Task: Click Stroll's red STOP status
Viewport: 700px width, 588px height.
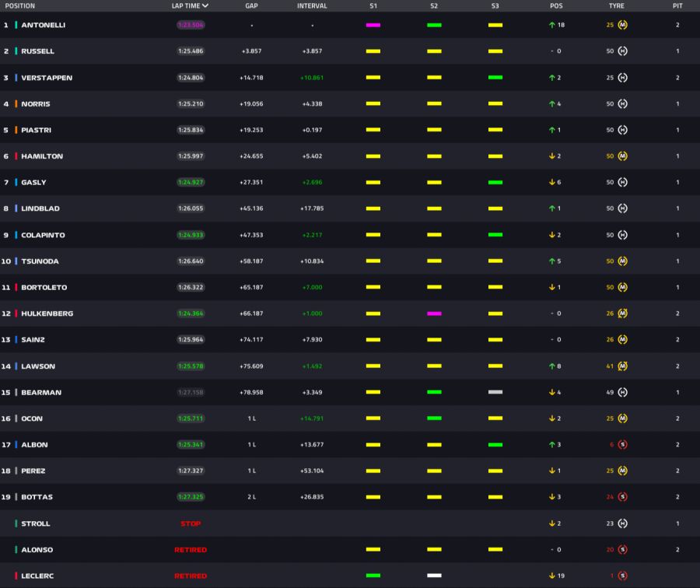Action: pyautogui.click(x=191, y=523)
